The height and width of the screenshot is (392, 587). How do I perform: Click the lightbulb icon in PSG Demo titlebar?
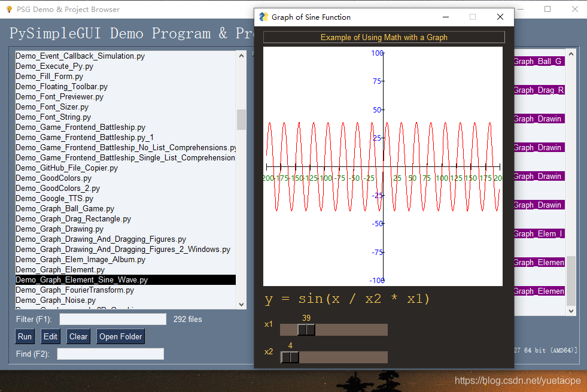pos(9,10)
